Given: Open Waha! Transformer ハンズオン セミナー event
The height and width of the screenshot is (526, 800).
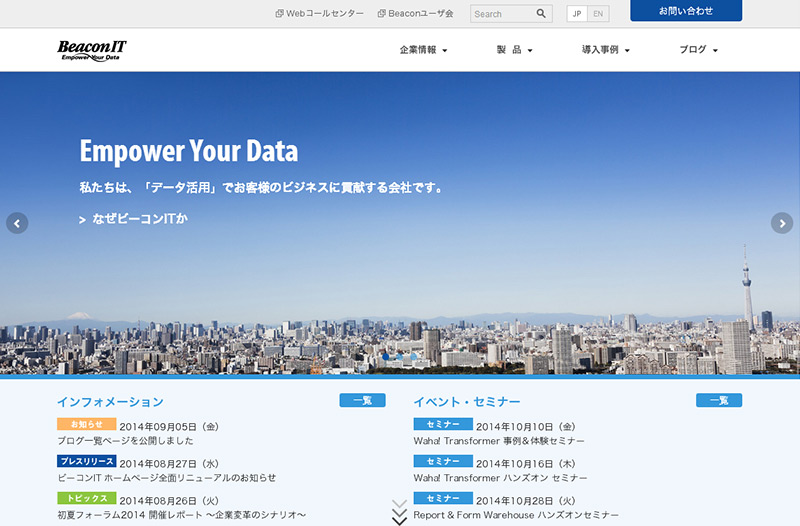Looking at the screenshot, I should point(500,478).
